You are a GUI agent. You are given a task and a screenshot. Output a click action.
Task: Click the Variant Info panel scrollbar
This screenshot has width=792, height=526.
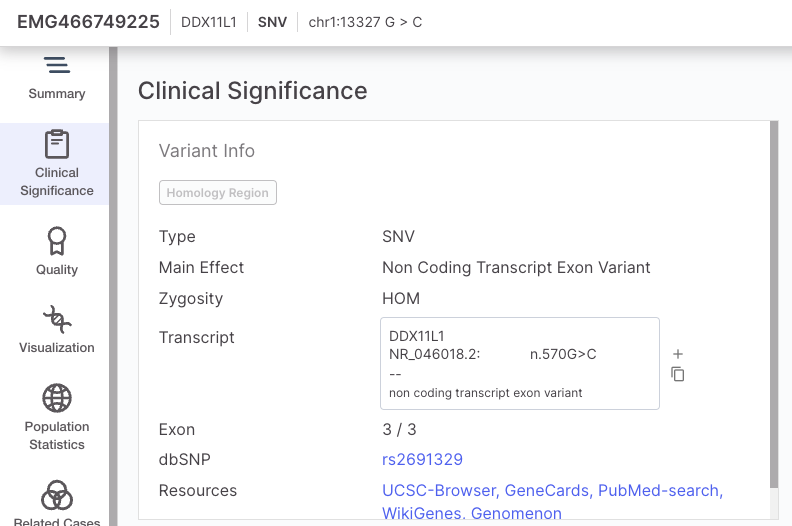(772, 300)
